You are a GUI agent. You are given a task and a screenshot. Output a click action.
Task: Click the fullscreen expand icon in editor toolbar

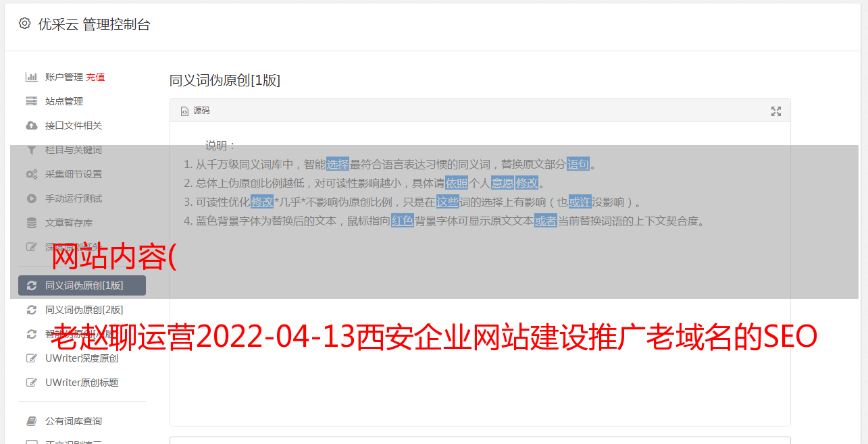click(776, 111)
